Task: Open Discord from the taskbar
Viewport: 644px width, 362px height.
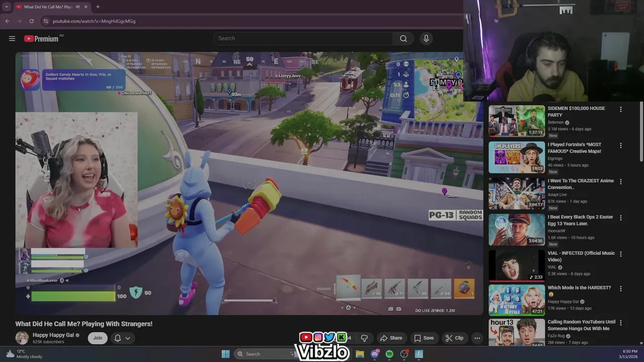Action: pyautogui.click(x=375, y=354)
